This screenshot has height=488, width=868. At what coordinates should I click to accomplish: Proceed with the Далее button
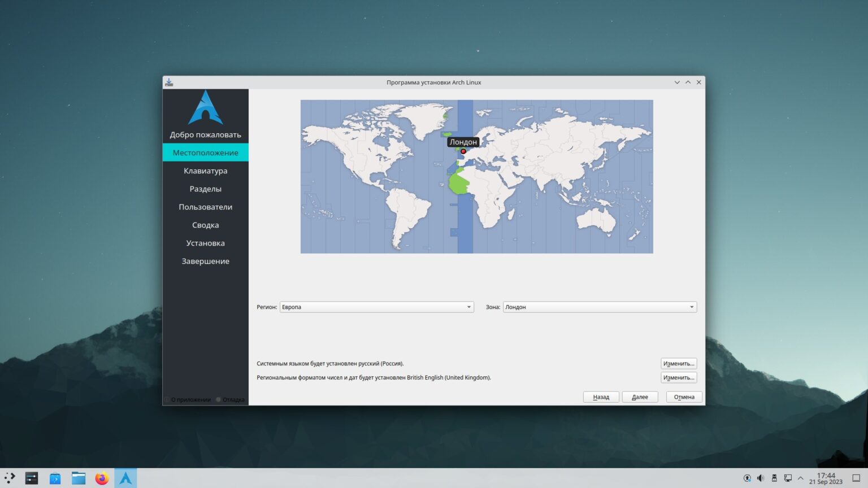pos(640,396)
